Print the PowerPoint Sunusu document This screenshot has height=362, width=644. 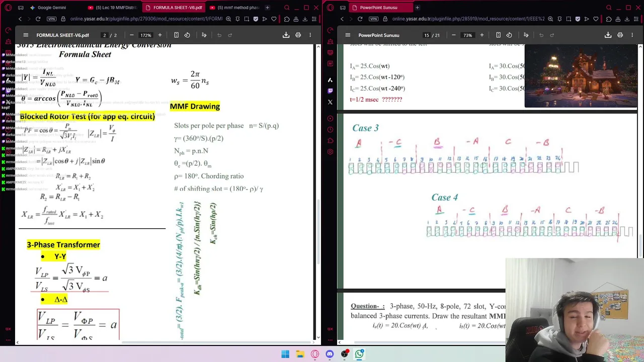coord(620,35)
